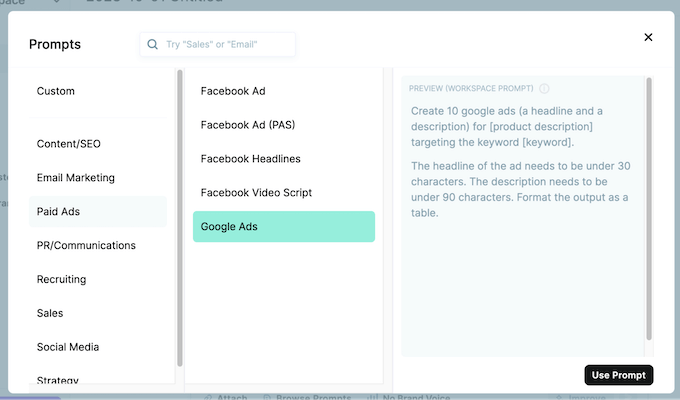Screen dimensions: 680x400
Task: Select the Facebook Ad (PAS) prompt
Action: tap(247, 125)
